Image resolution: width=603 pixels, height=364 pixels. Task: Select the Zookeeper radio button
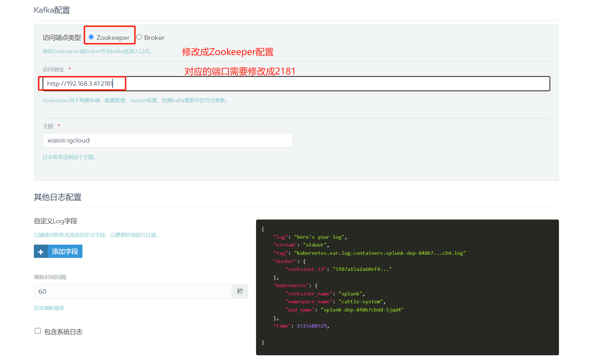(x=91, y=37)
